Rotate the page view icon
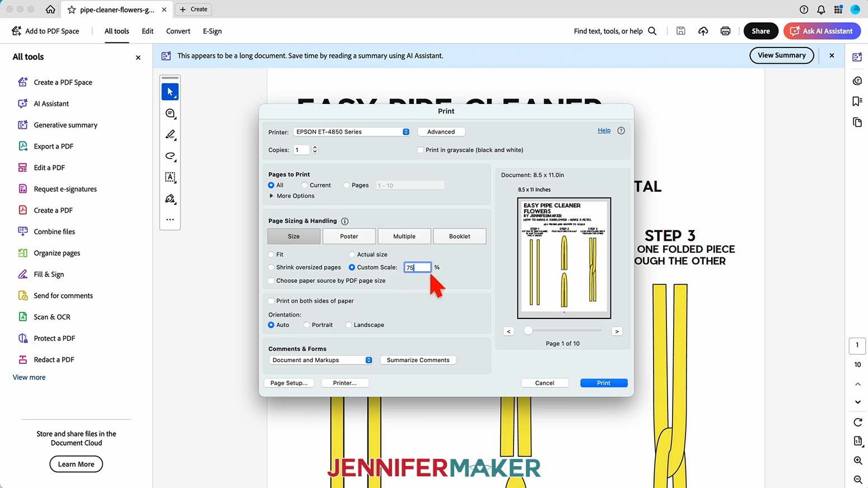Image resolution: width=868 pixels, height=488 pixels. (857, 422)
